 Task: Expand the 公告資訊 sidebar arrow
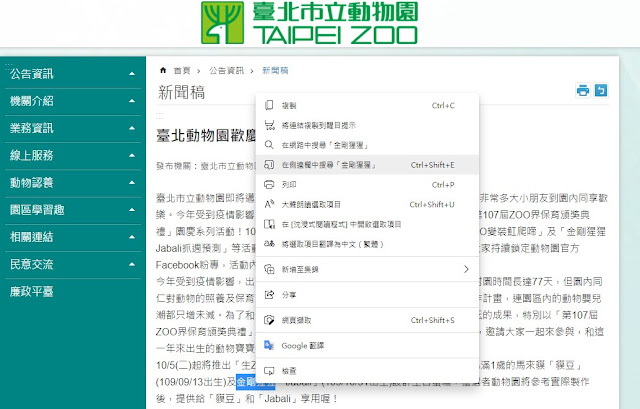pyautogui.click(x=131, y=74)
